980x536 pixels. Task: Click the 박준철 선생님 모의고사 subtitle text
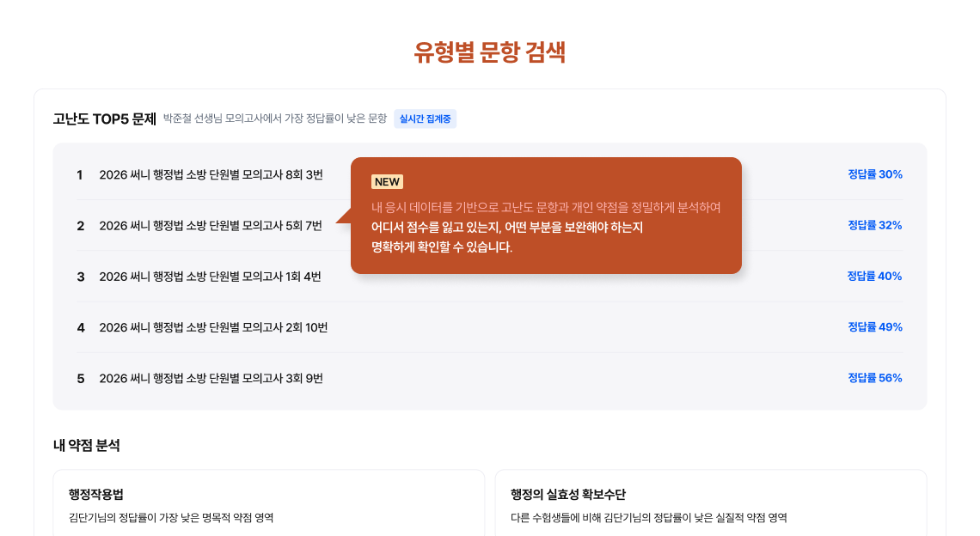275,119
